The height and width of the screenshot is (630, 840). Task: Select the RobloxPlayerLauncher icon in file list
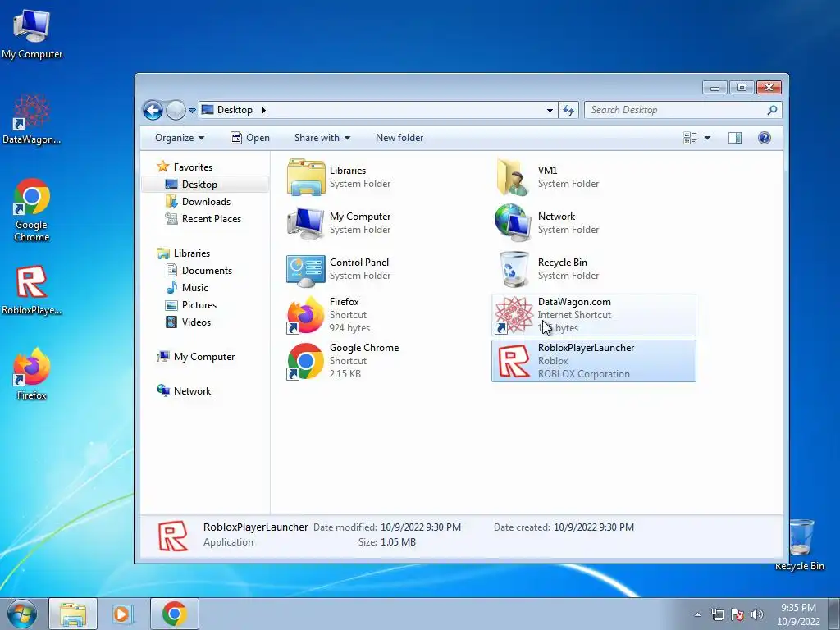pos(514,361)
